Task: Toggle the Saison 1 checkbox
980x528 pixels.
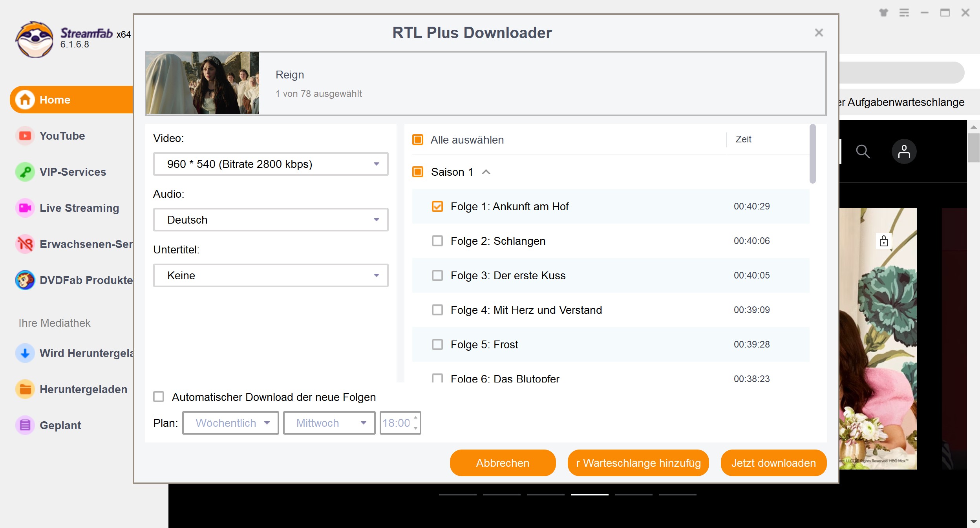Action: click(x=418, y=172)
